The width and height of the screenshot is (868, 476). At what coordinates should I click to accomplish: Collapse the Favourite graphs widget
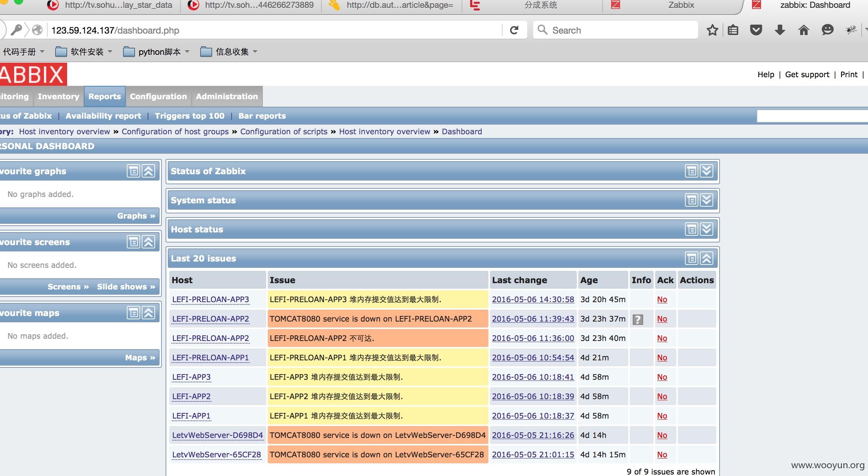pyautogui.click(x=148, y=171)
